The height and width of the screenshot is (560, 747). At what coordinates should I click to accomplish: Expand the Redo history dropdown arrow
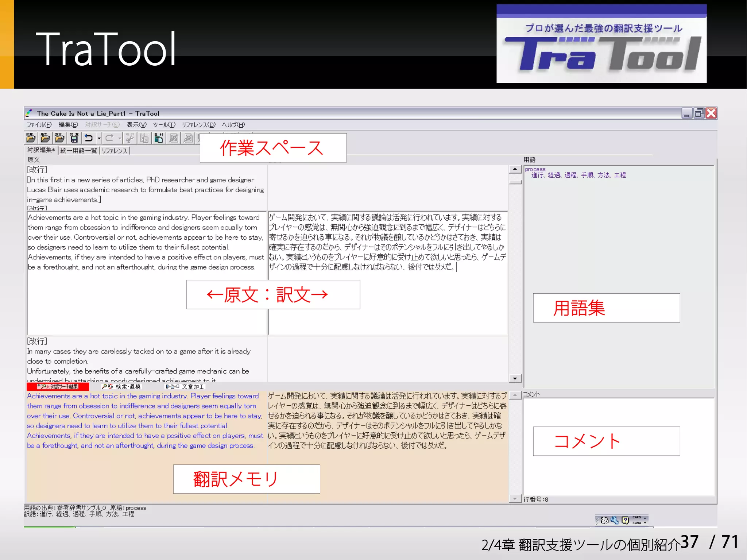pos(119,138)
